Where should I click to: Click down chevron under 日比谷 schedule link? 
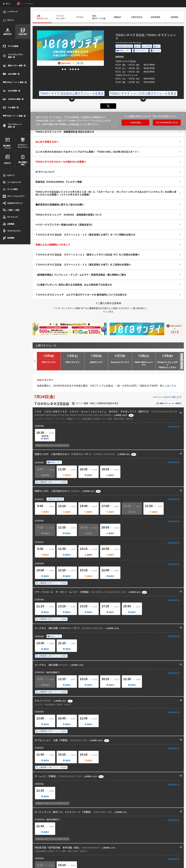coord(72,99)
